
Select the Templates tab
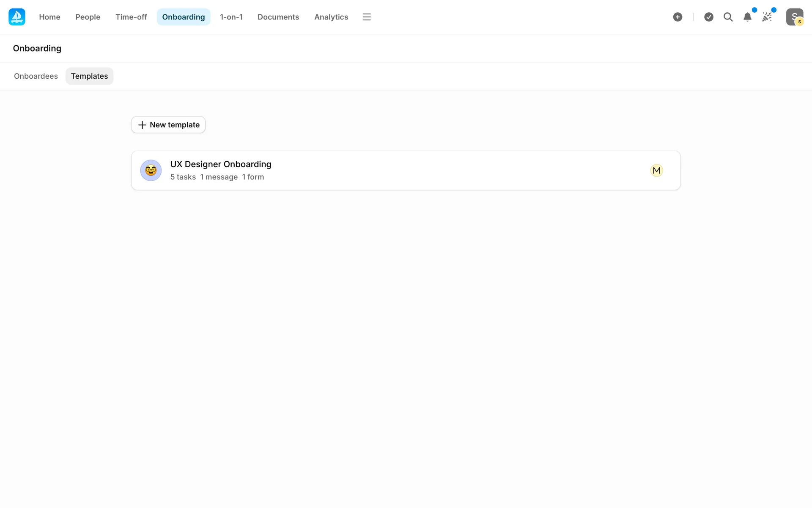(x=89, y=76)
